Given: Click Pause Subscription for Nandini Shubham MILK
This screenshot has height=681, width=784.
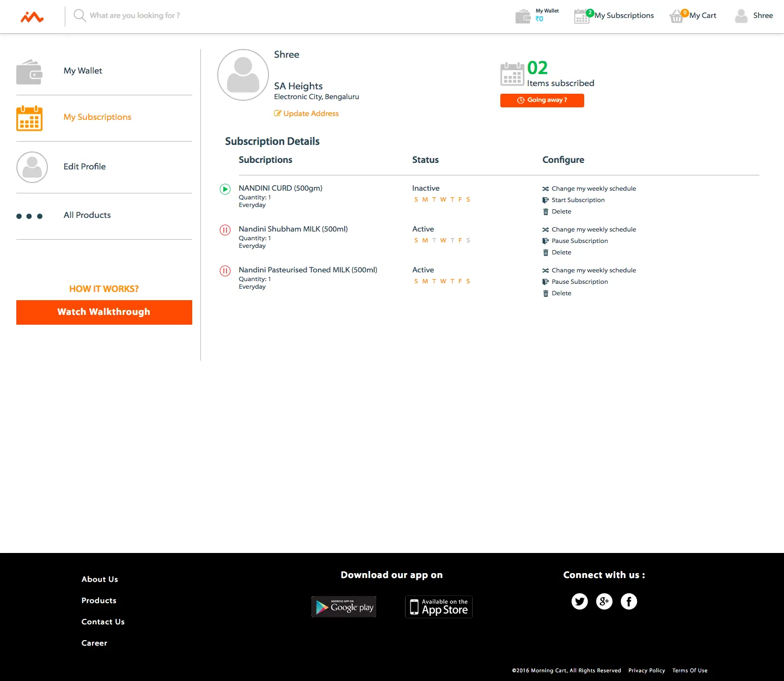Looking at the screenshot, I should pos(575,241).
